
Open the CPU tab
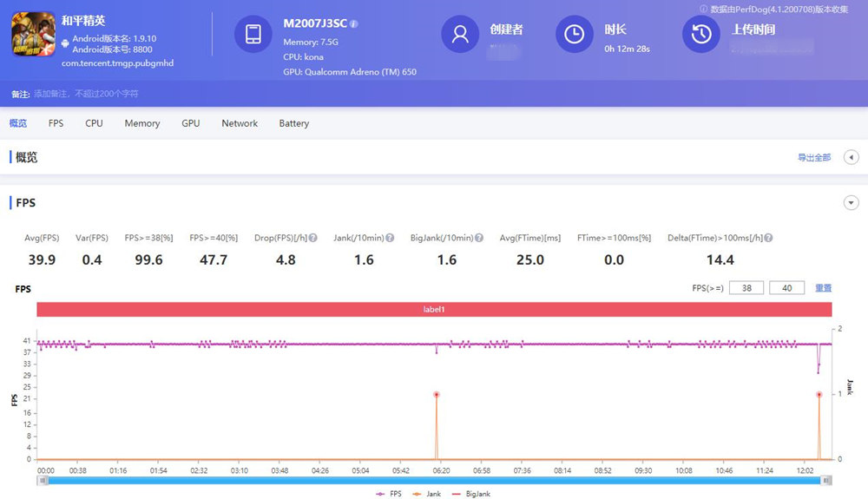tap(94, 123)
